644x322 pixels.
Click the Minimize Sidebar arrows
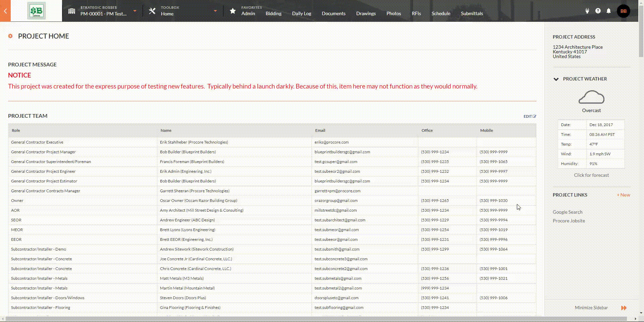tap(624, 308)
